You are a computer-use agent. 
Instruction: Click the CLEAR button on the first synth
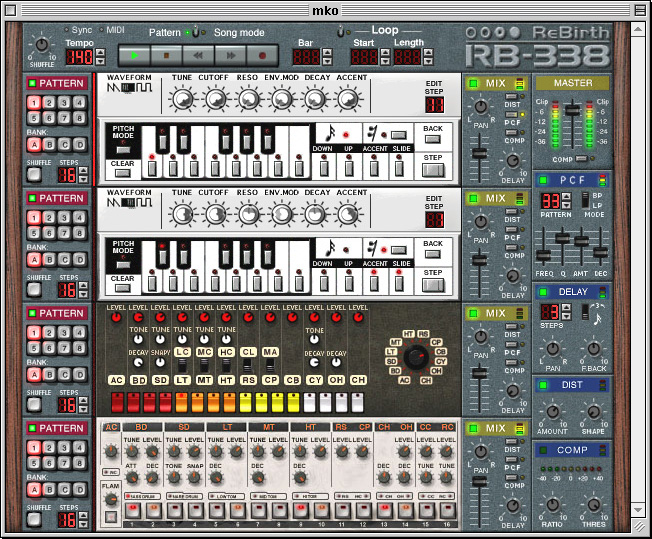[122, 173]
